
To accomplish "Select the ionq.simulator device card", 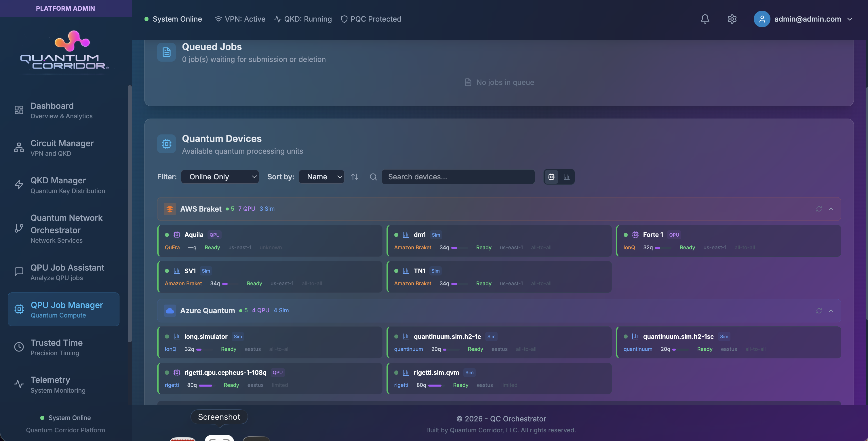I will pyautogui.click(x=270, y=342).
